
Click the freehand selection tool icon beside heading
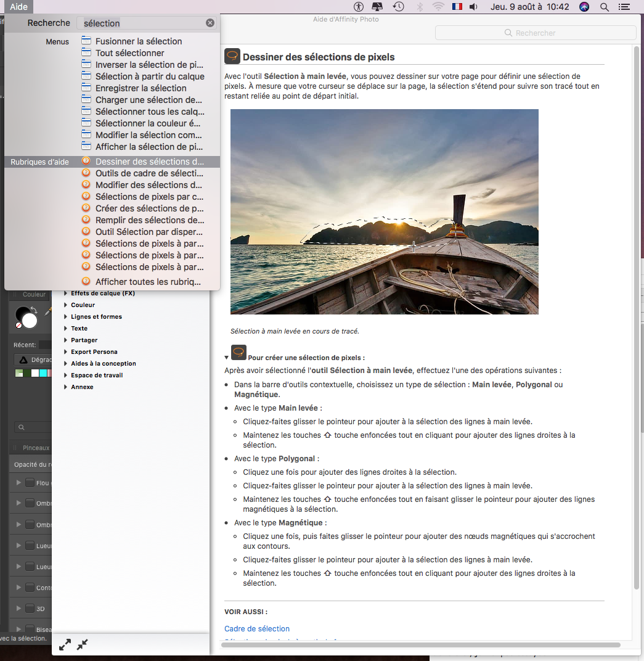click(232, 56)
